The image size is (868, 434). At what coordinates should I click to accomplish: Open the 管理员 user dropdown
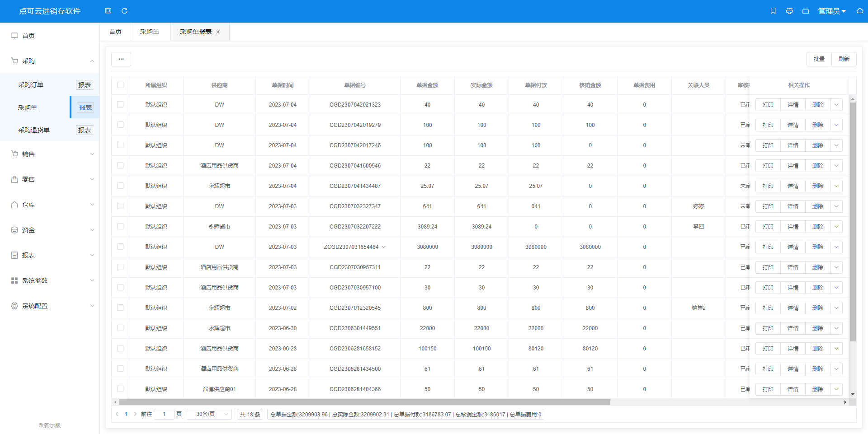tap(832, 11)
